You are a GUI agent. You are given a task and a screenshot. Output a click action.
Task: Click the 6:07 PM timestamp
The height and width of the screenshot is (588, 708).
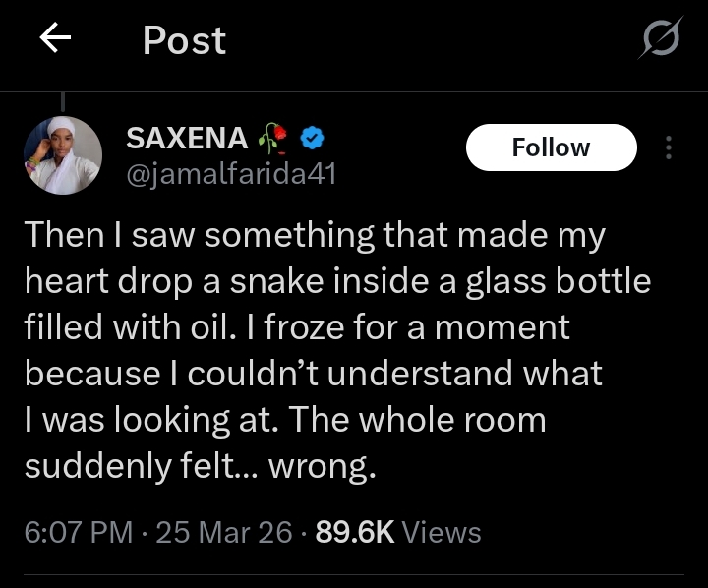pyautogui.click(x=78, y=532)
